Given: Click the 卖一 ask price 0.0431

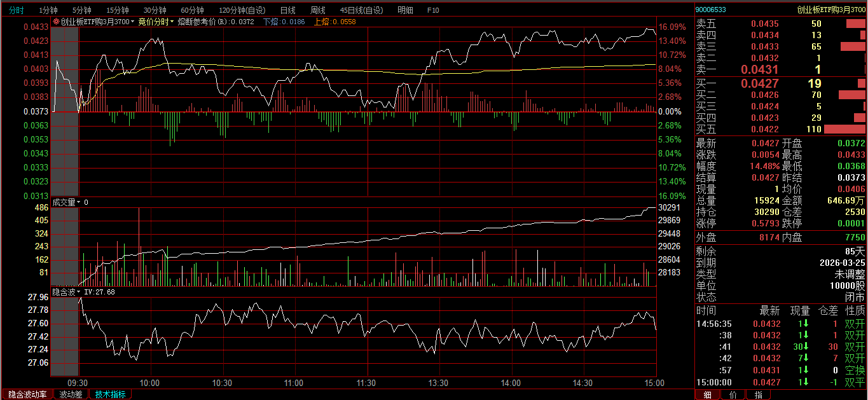Looking at the screenshot, I should tap(759, 69).
